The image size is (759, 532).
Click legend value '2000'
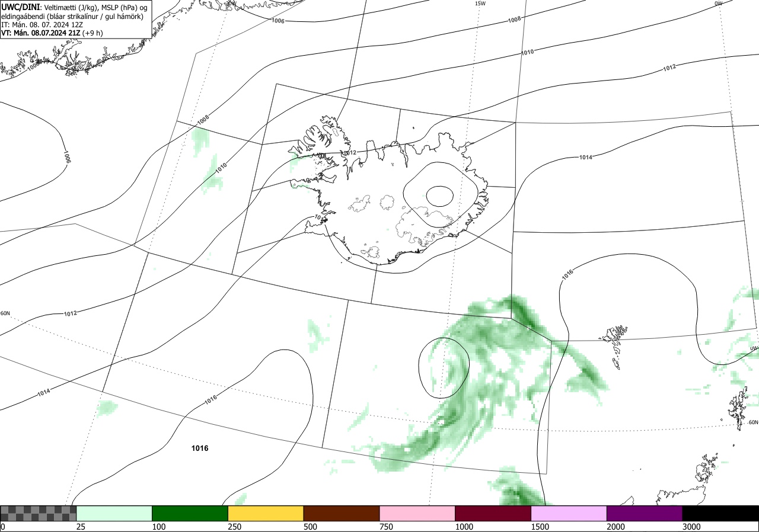(616, 527)
